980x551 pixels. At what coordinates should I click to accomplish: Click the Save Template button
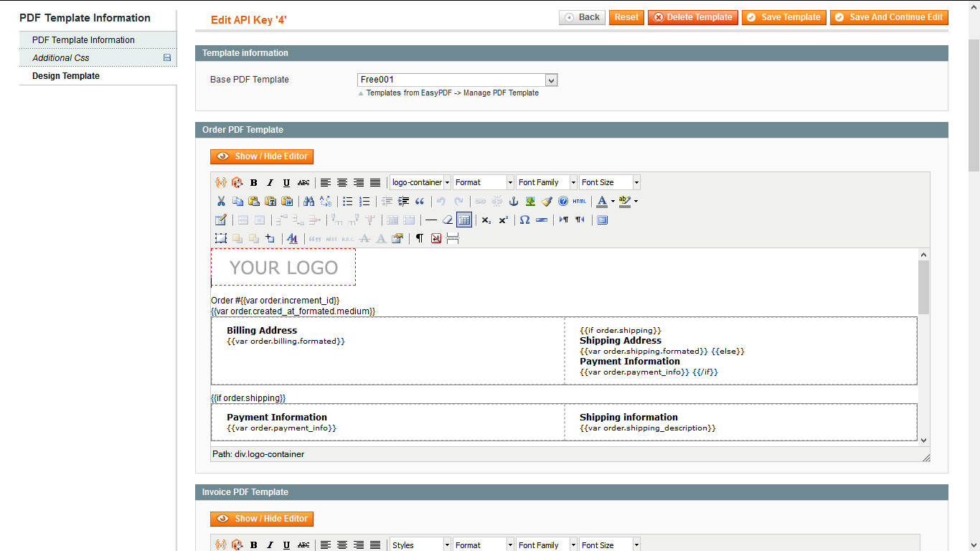tap(783, 17)
